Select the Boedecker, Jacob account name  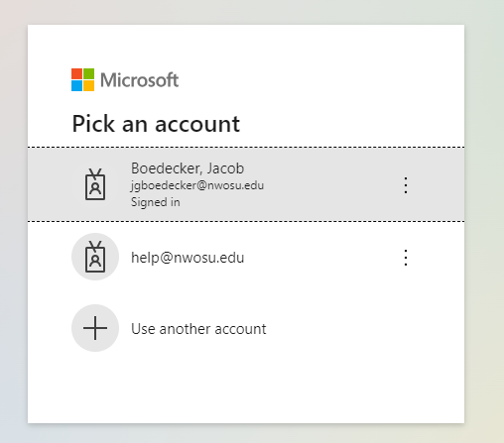tap(188, 168)
